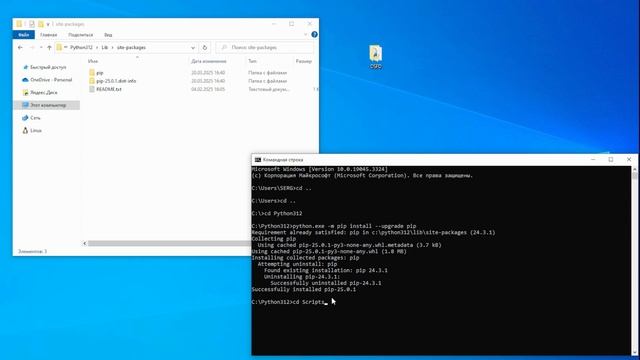Open the desktop cign folder shortcut
This screenshot has width=640, height=360.
point(376,57)
